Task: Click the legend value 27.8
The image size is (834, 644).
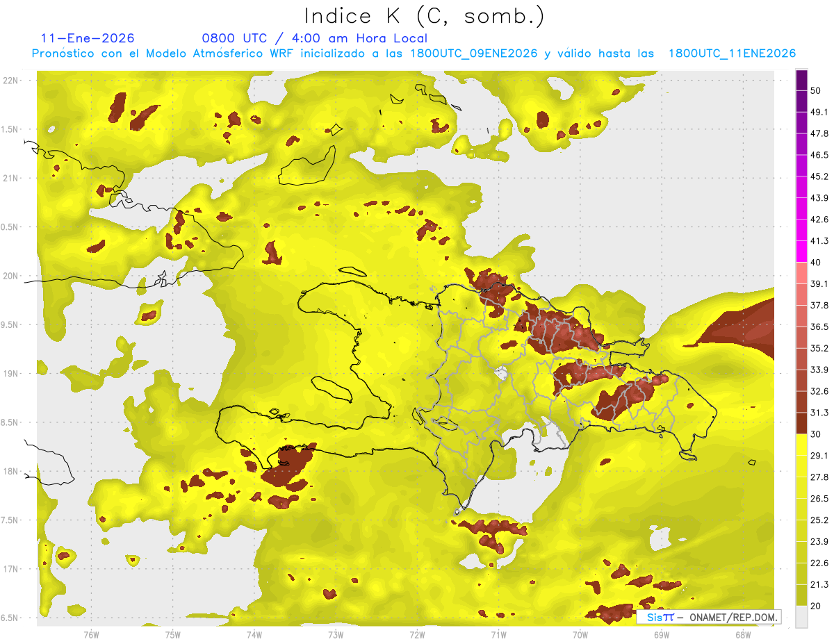Action: tap(819, 477)
